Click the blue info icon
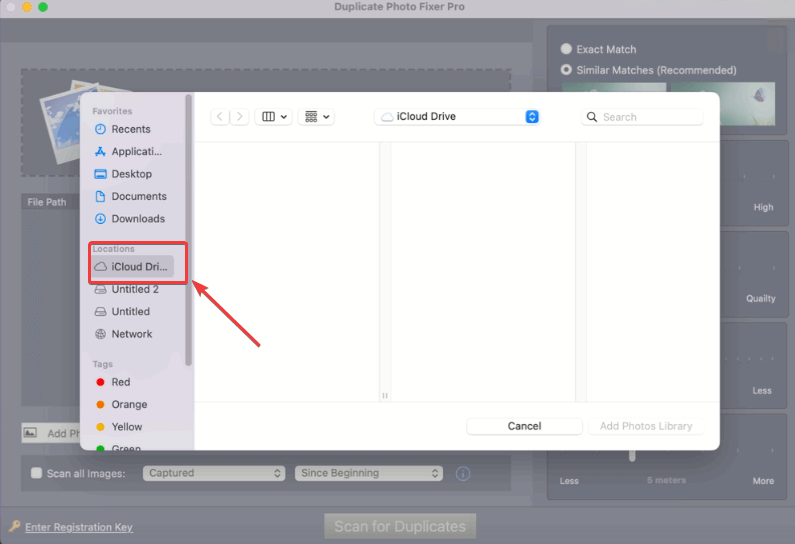This screenshot has height=544, width=795. point(462,474)
